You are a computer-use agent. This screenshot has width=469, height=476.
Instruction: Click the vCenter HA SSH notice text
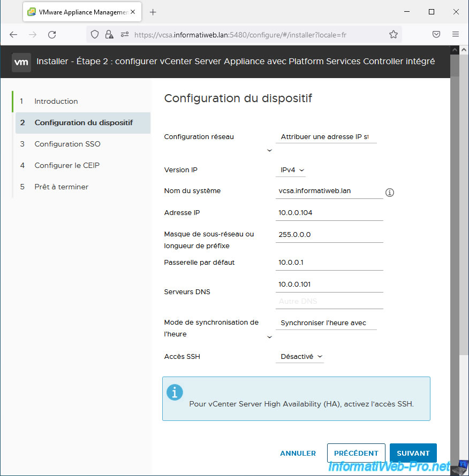[x=301, y=404]
